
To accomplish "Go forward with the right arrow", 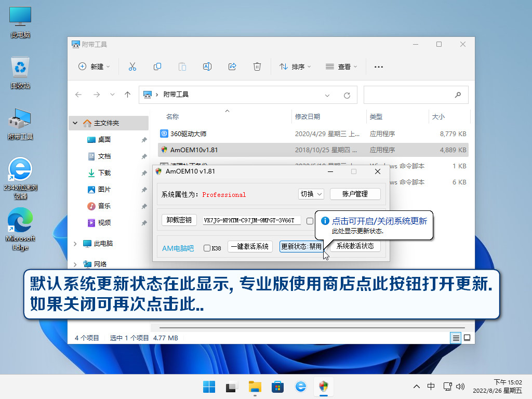I will click(x=97, y=95).
